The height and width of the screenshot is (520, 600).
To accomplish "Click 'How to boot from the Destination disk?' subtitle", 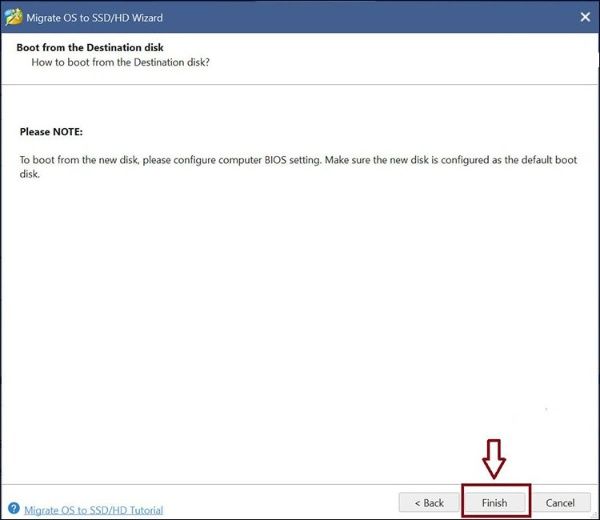I will click(x=126, y=63).
